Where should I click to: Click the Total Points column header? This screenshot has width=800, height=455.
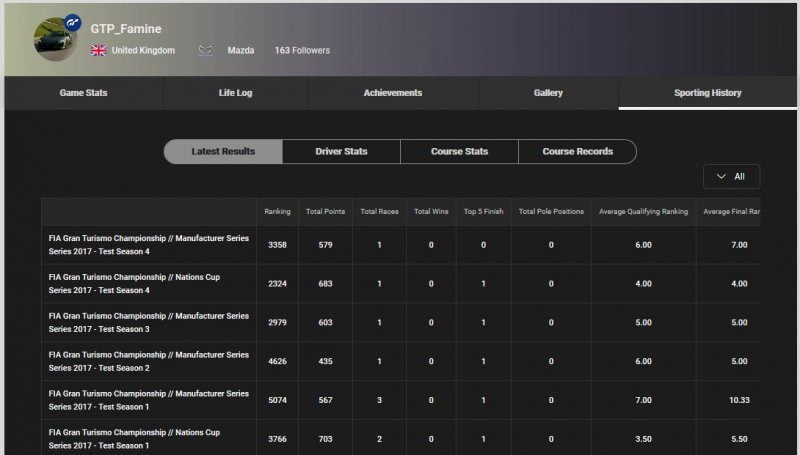coord(326,211)
